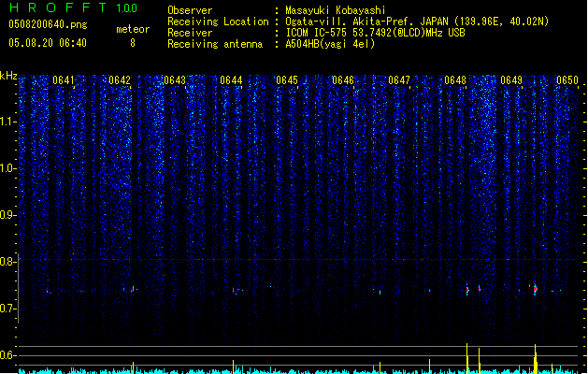This screenshot has height=374, width=588.
Task: Click the Ogata-vill. Akita-Pref. JAPAN location text
Action: coord(417,22)
